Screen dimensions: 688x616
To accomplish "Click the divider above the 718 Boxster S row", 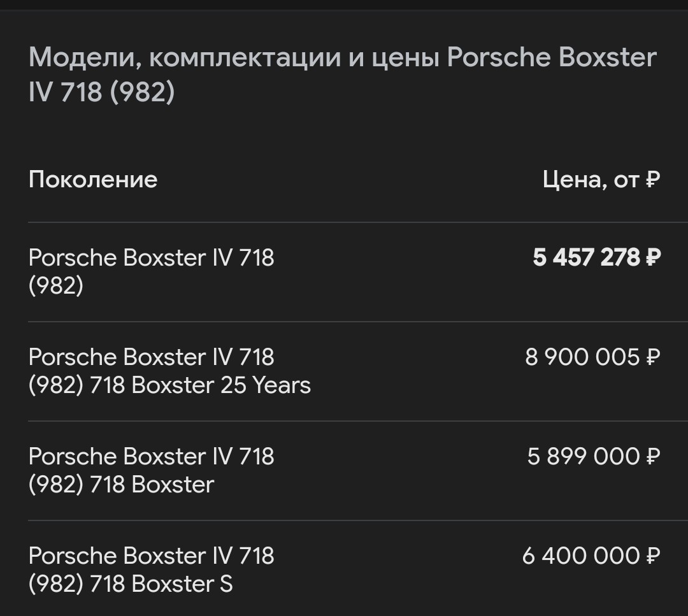I will [358, 521].
